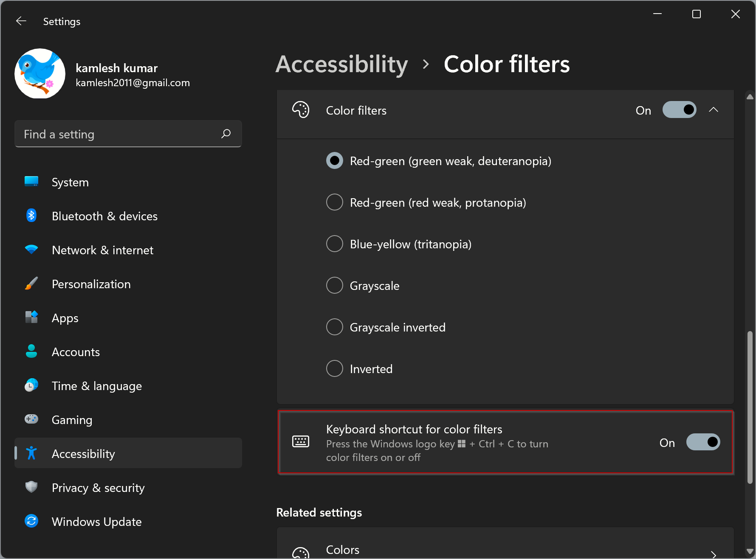Click the back arrow in Settings header
756x559 pixels.
point(21,21)
